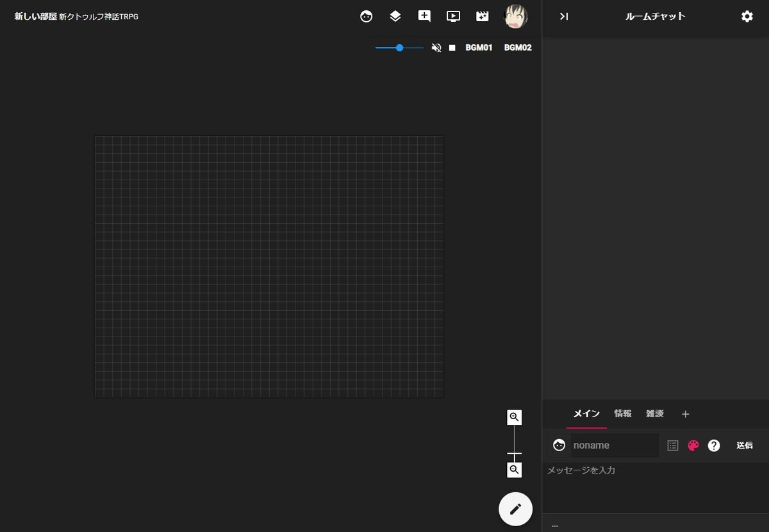
Task: Open the chat text color palette icon
Action: 693,445
